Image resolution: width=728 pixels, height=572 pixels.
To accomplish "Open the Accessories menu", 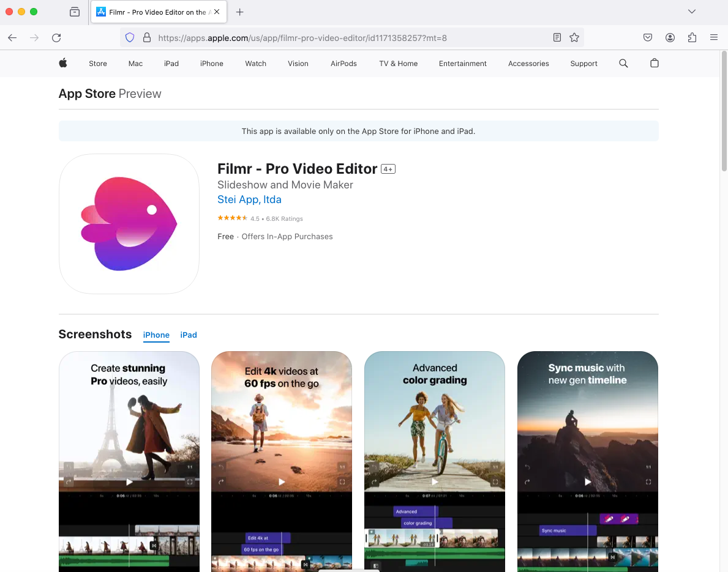I will point(528,64).
